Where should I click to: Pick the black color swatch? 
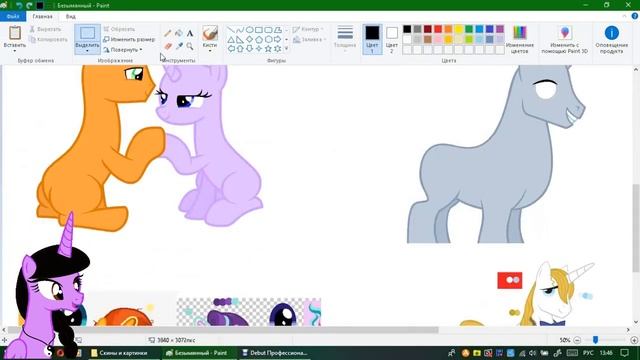(x=407, y=29)
